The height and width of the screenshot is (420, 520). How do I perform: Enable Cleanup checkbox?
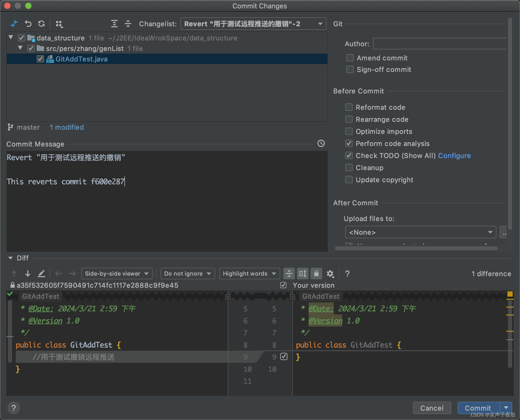pyautogui.click(x=349, y=167)
